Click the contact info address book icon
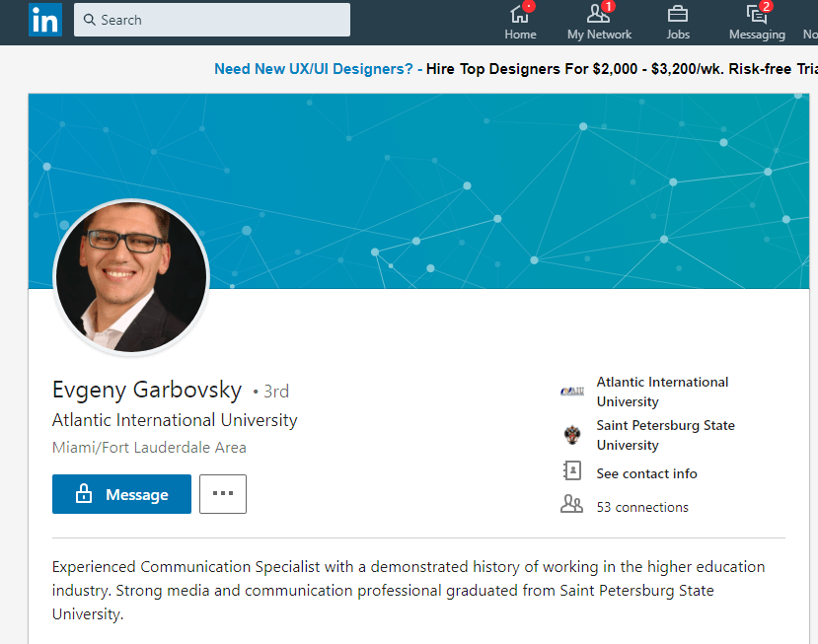The height and width of the screenshot is (644, 818). click(572, 471)
